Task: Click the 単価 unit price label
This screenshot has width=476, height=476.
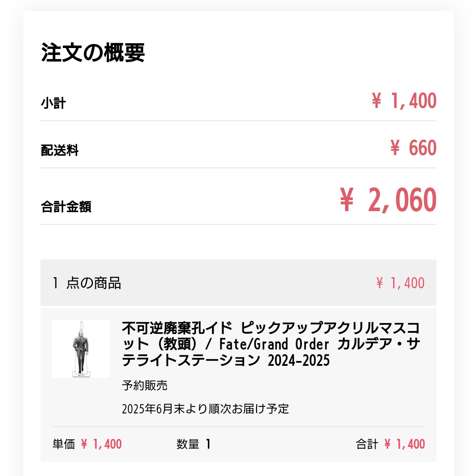Action: point(64,444)
